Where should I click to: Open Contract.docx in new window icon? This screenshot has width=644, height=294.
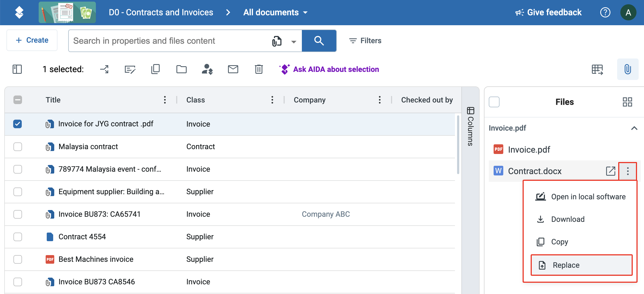611,171
